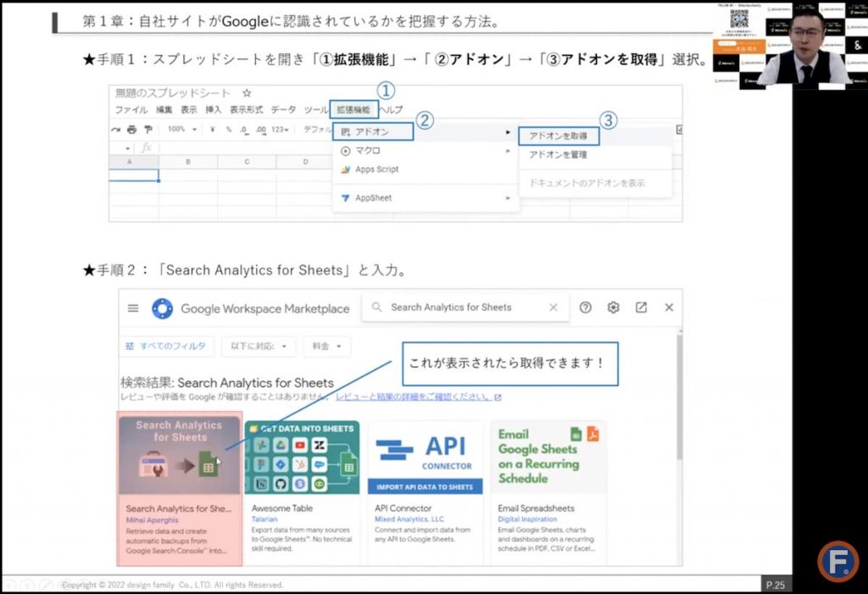Open the Marketplace hamburger menu
Image resolution: width=868 pixels, height=594 pixels.
click(133, 308)
